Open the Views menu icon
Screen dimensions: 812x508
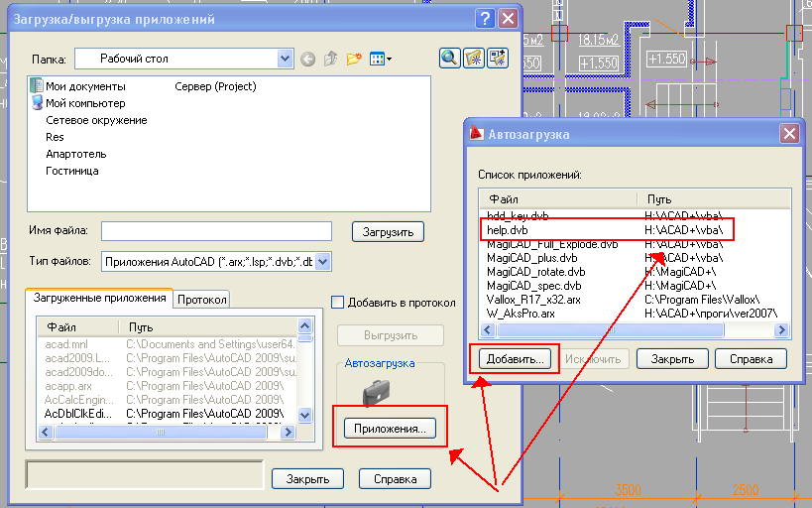381,60
